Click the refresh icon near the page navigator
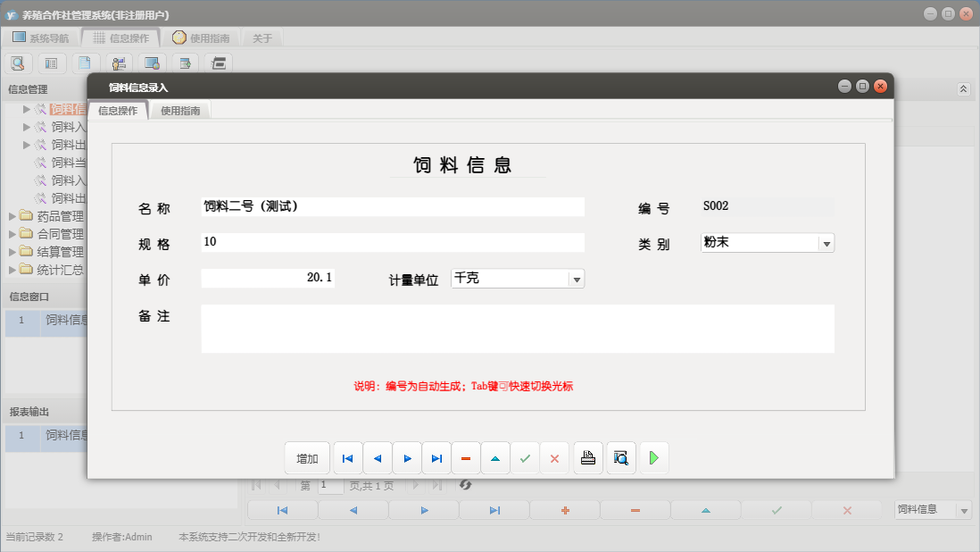 464,483
